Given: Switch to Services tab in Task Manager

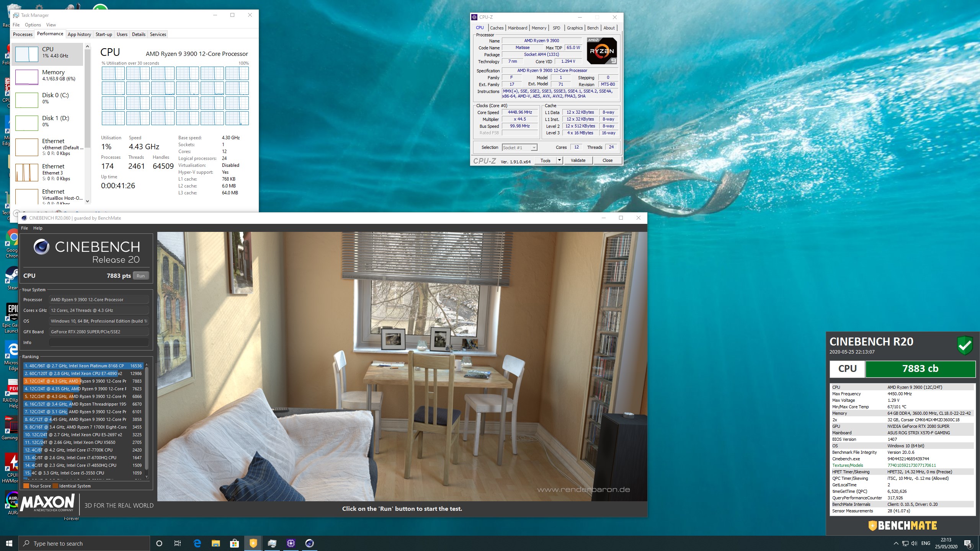Looking at the screenshot, I should coord(158,34).
